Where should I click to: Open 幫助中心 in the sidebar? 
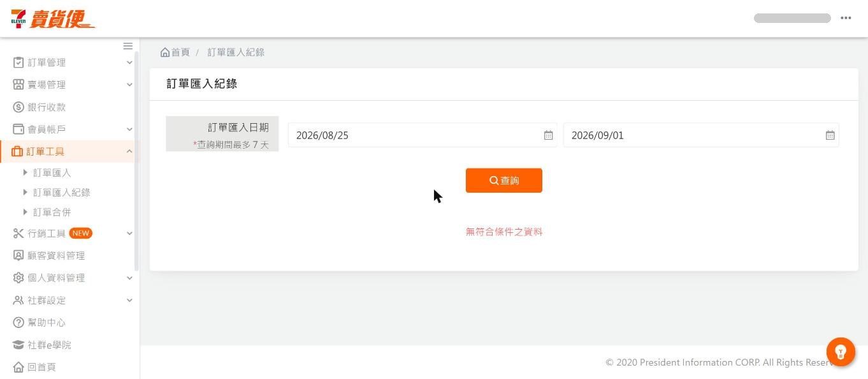[x=47, y=322]
